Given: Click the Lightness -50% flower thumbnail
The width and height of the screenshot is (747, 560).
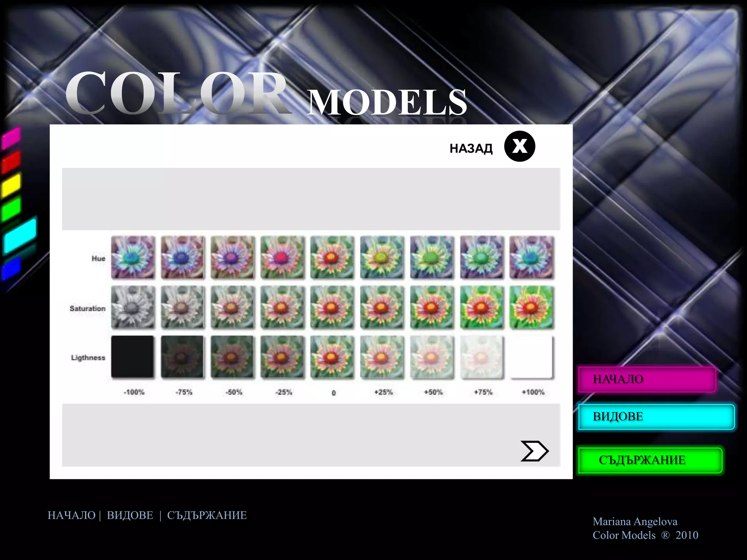Looking at the screenshot, I should pyautogui.click(x=233, y=357).
